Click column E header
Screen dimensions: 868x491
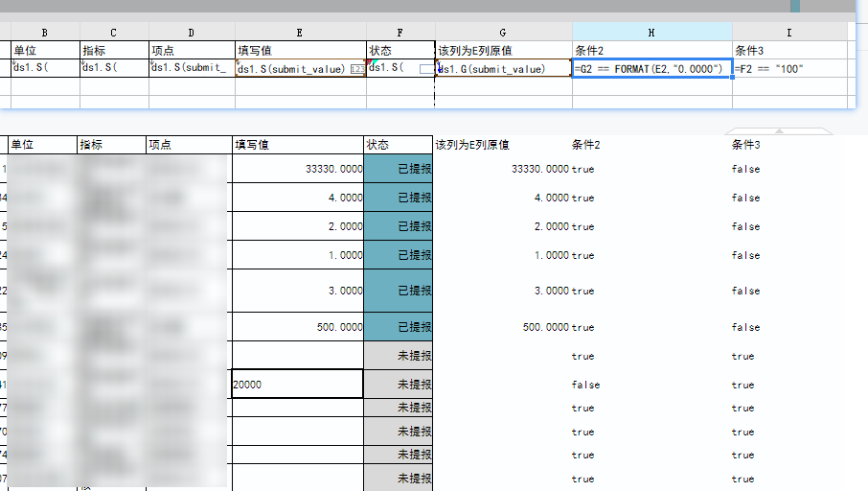(x=300, y=33)
